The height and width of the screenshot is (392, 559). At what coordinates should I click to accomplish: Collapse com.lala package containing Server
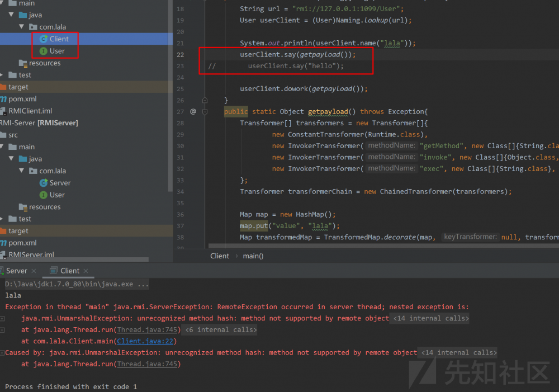21,171
